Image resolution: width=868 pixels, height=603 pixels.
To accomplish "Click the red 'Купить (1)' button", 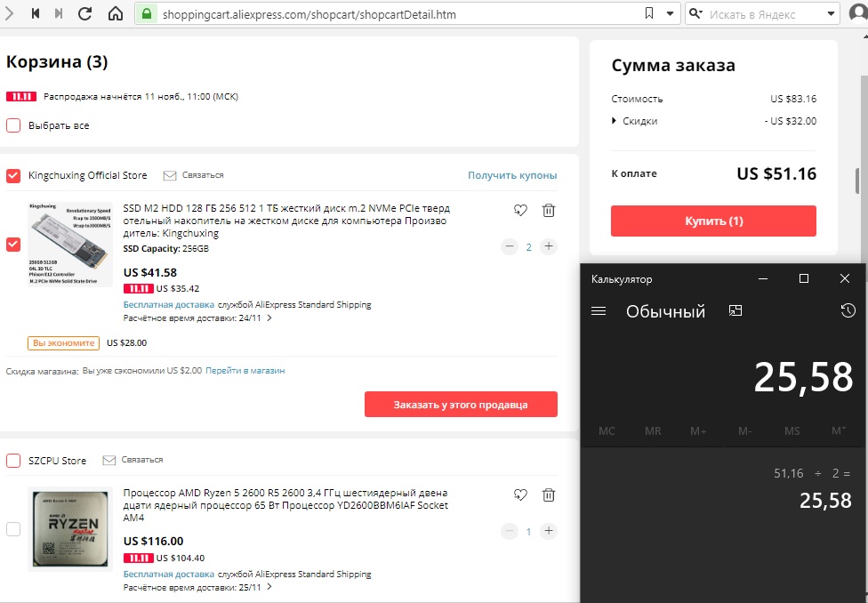I will (x=713, y=221).
